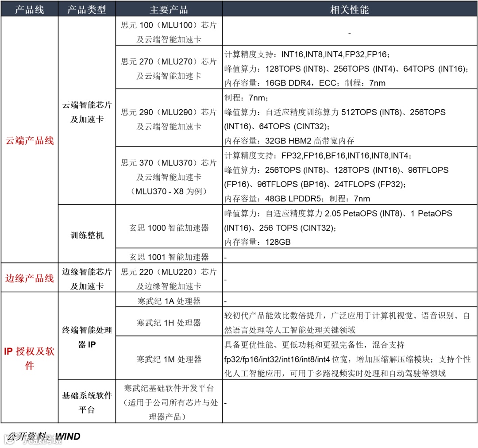The height and width of the screenshot is (448, 478).
Task: Click the 边缘智能芯片及加速卡 cell
Action: click(x=87, y=278)
